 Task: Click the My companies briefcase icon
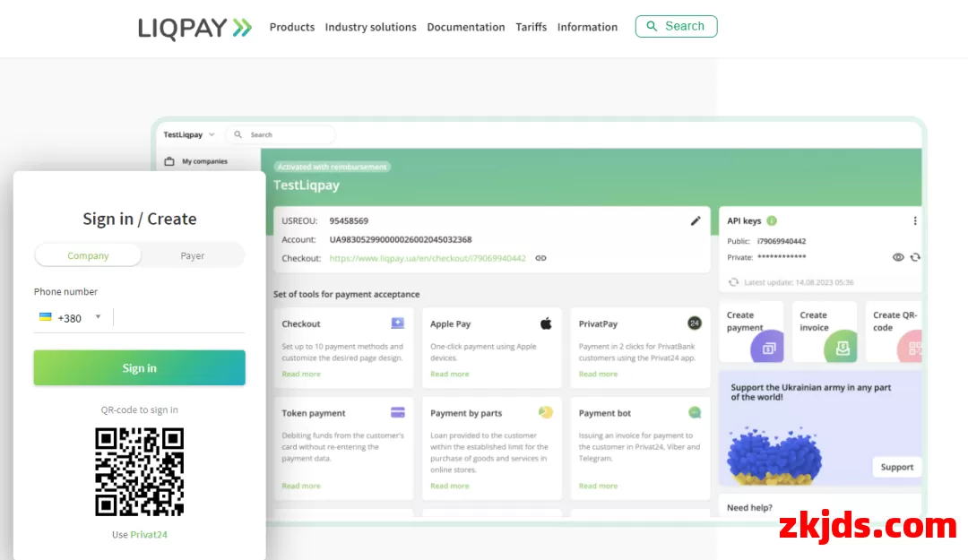pos(169,161)
